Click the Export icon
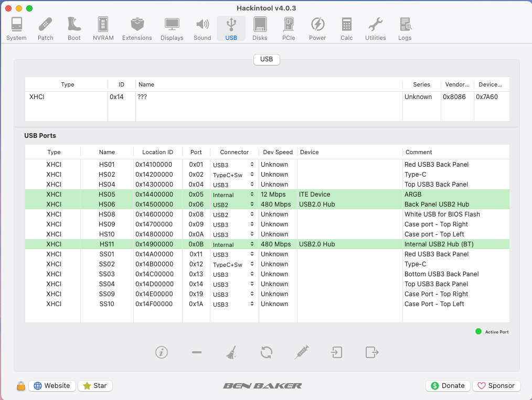This screenshot has height=400, width=532. (x=371, y=352)
